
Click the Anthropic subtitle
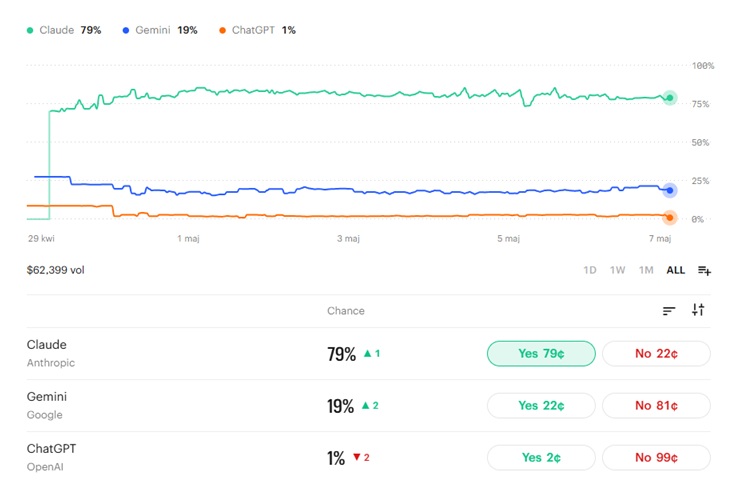tap(51, 363)
